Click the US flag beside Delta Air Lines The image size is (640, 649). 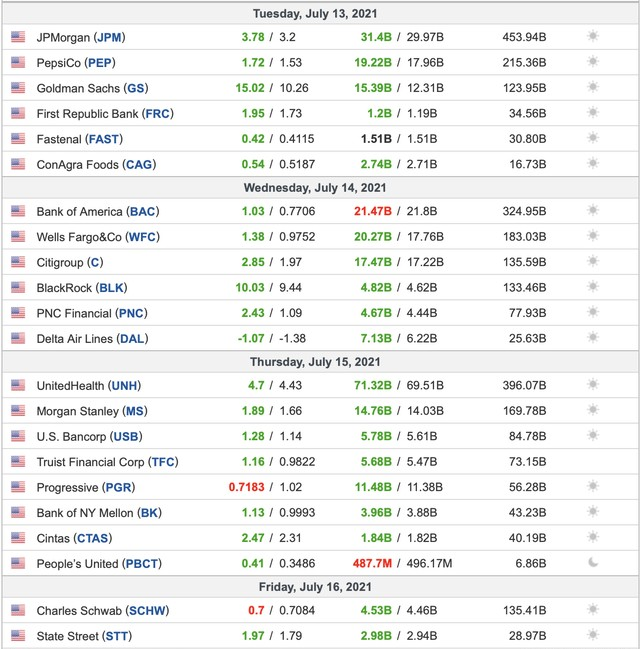(18, 338)
